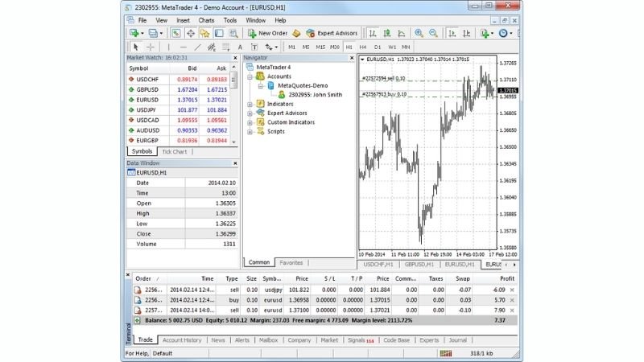Select the Fibonacci Retracement tool
Screen dimensions: 644x362
226,47
